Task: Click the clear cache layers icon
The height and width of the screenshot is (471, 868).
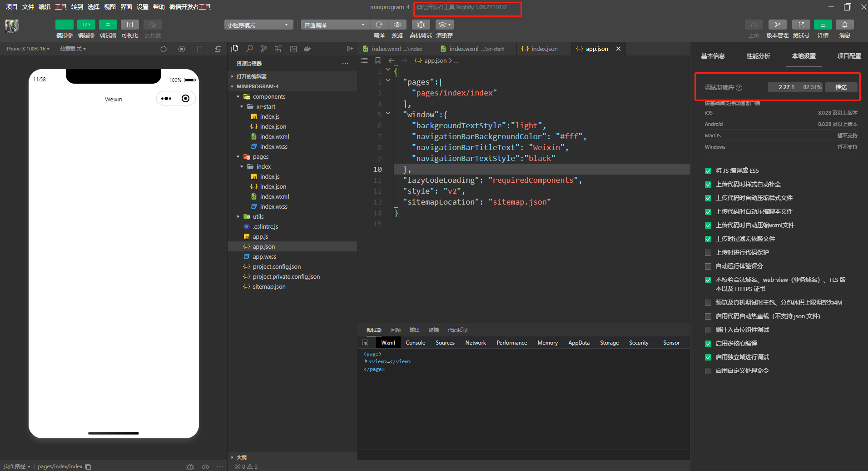Action: pyautogui.click(x=444, y=25)
